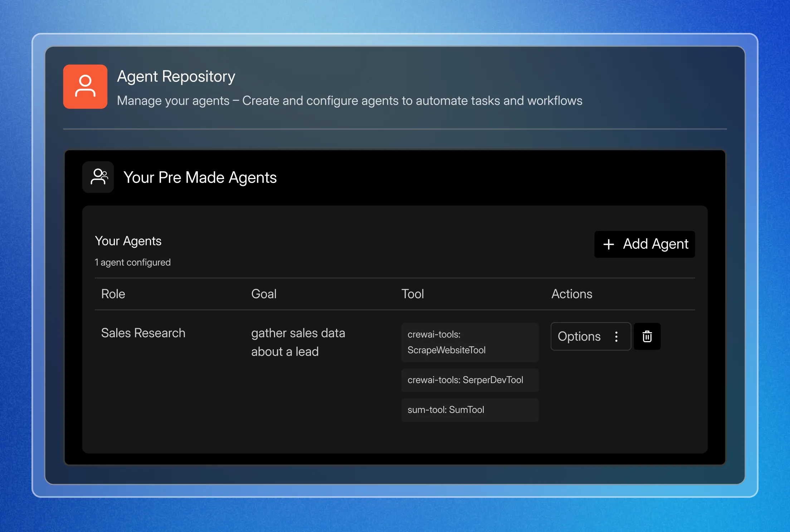
Task: Click the Tool column header
Action: (413, 294)
